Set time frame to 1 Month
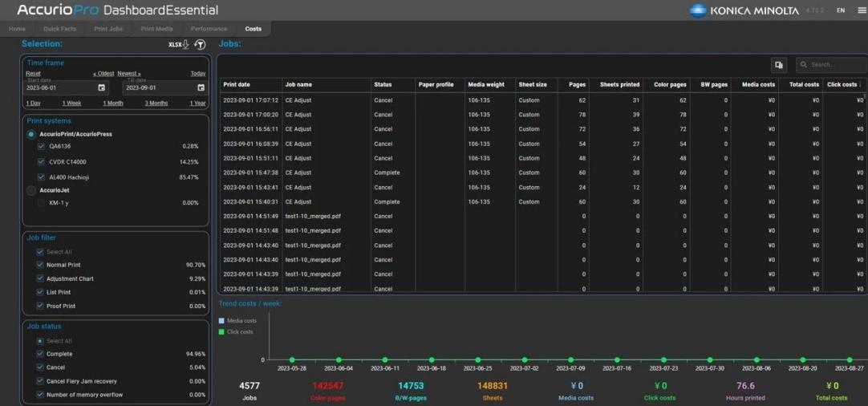This screenshot has width=868, height=406. (113, 103)
